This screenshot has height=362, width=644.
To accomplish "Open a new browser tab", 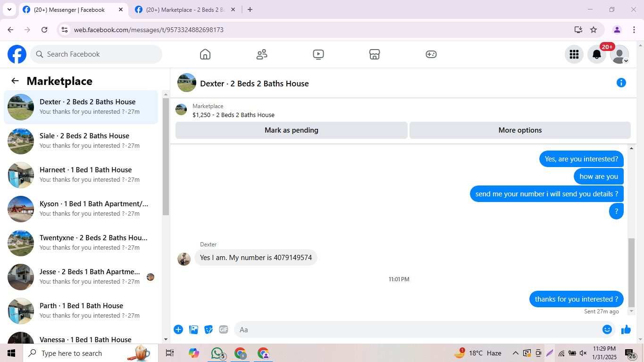I will click(250, 9).
